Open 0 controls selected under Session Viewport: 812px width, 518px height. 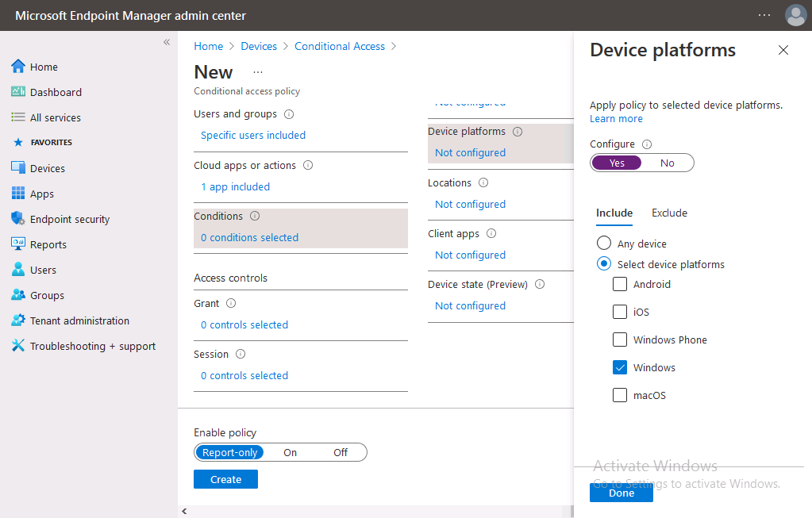(244, 376)
